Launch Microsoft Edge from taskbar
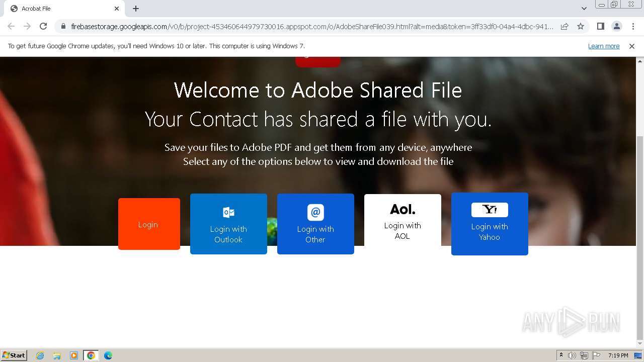 (108, 355)
